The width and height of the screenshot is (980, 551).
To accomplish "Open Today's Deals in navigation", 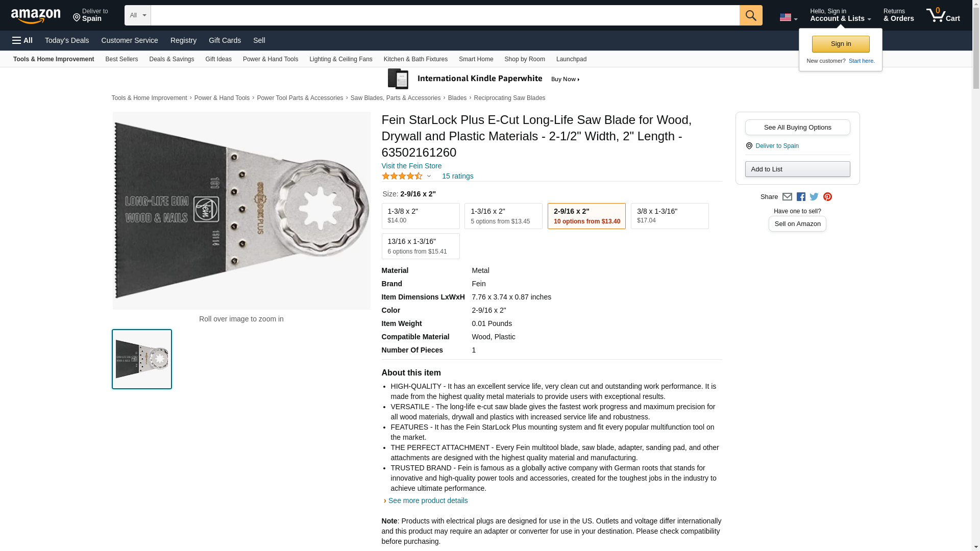I will pos(67,40).
